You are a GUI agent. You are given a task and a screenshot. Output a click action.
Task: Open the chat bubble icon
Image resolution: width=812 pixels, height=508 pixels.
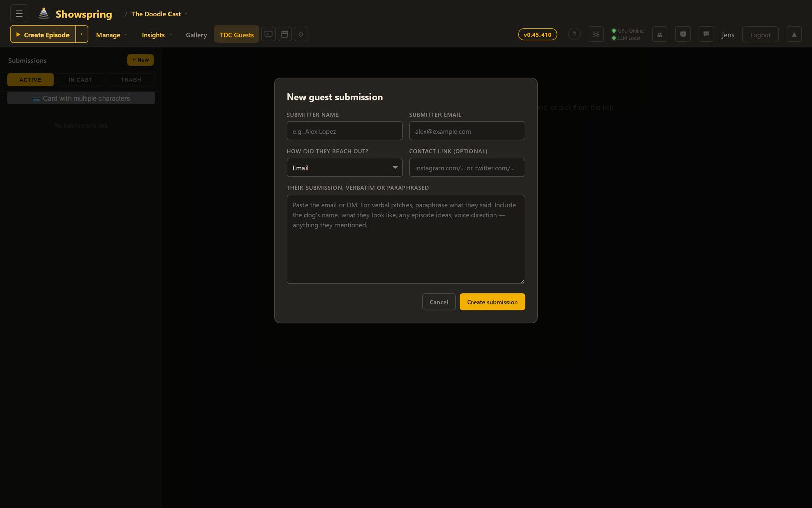click(x=706, y=34)
